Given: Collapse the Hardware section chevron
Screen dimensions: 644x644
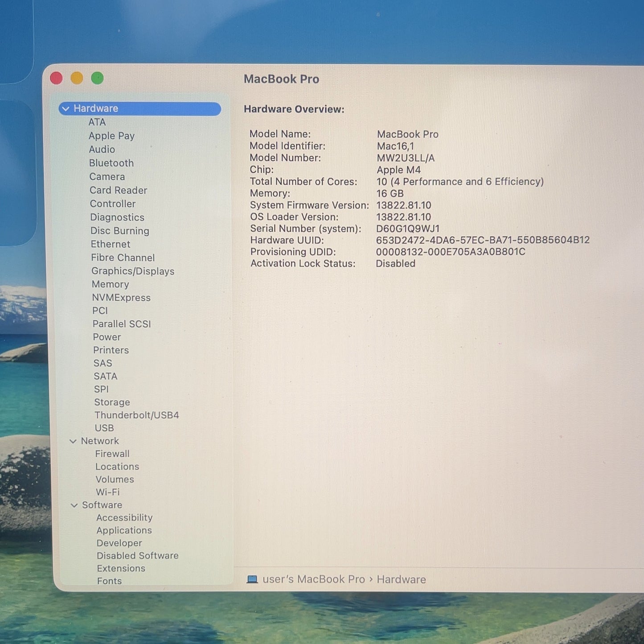Looking at the screenshot, I should [66, 109].
